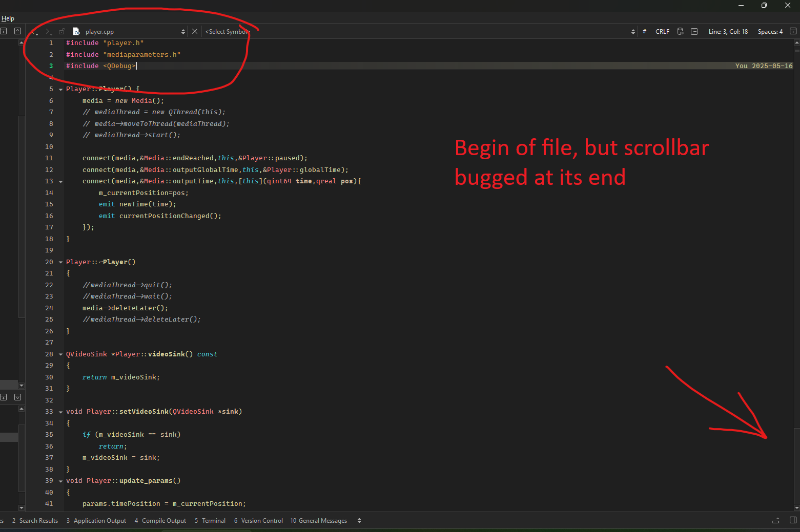Image resolution: width=800 pixels, height=532 pixels.
Task: Click on '#include "player.h"' line
Action: (105, 43)
